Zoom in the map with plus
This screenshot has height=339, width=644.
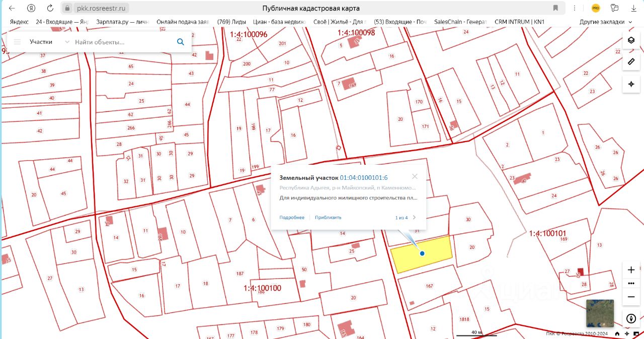(x=631, y=270)
